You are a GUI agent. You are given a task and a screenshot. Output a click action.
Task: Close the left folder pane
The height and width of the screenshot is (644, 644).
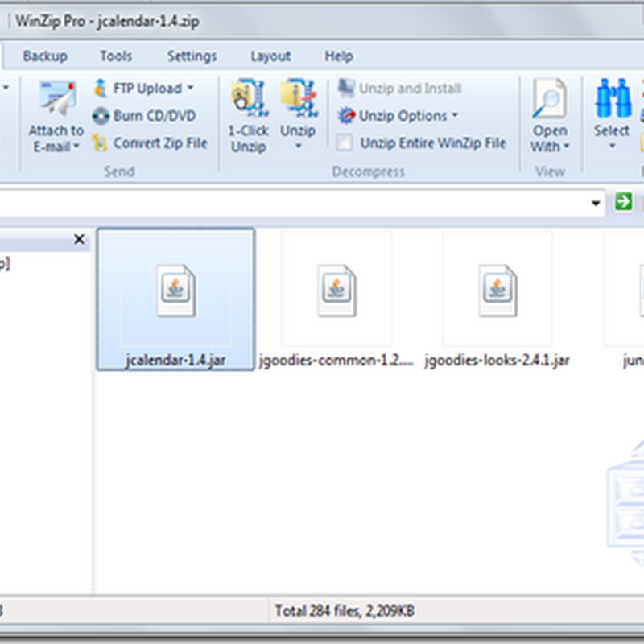[79, 239]
